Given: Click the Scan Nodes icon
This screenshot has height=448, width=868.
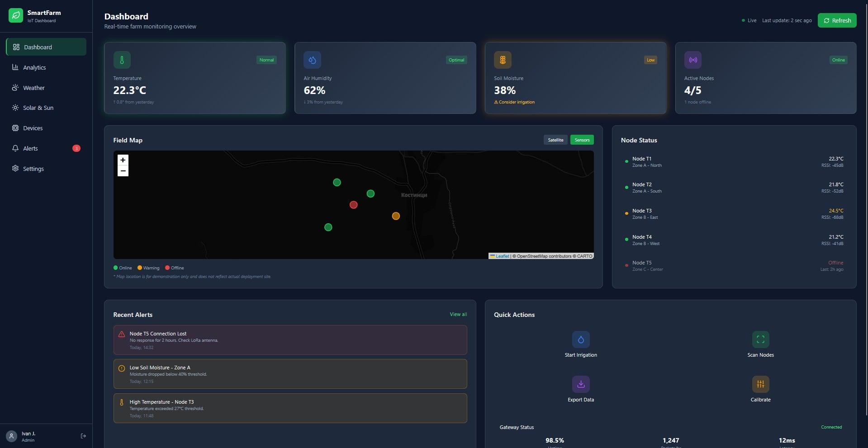Looking at the screenshot, I should click(760, 340).
